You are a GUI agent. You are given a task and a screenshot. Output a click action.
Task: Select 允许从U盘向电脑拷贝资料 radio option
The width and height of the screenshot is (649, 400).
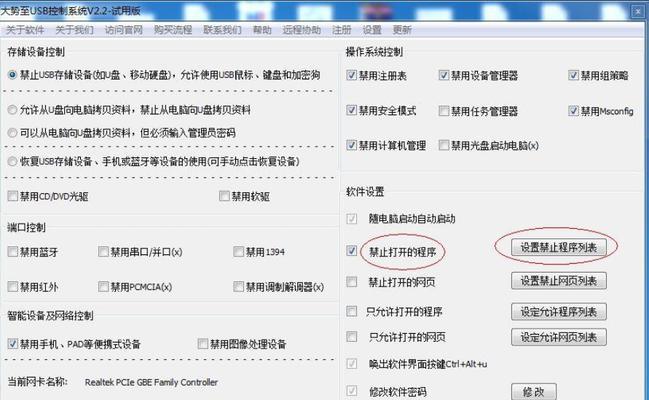click(x=12, y=110)
